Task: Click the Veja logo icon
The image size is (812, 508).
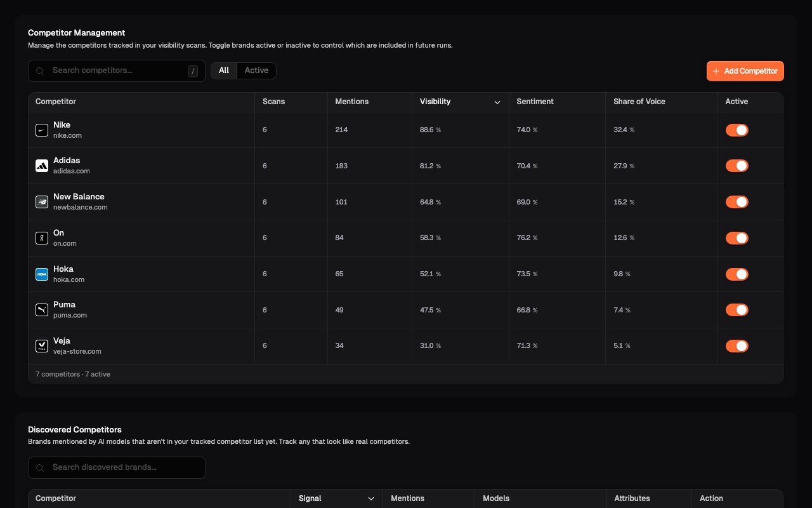Action: click(42, 346)
